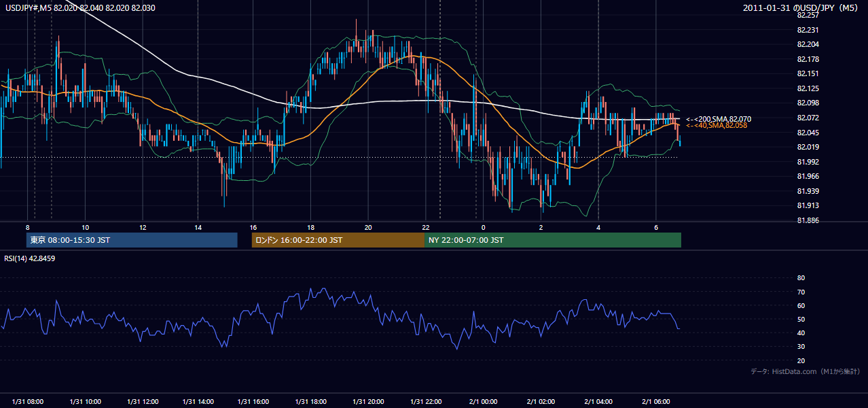Click the 2/1 06:00 time label

[x=656, y=402]
